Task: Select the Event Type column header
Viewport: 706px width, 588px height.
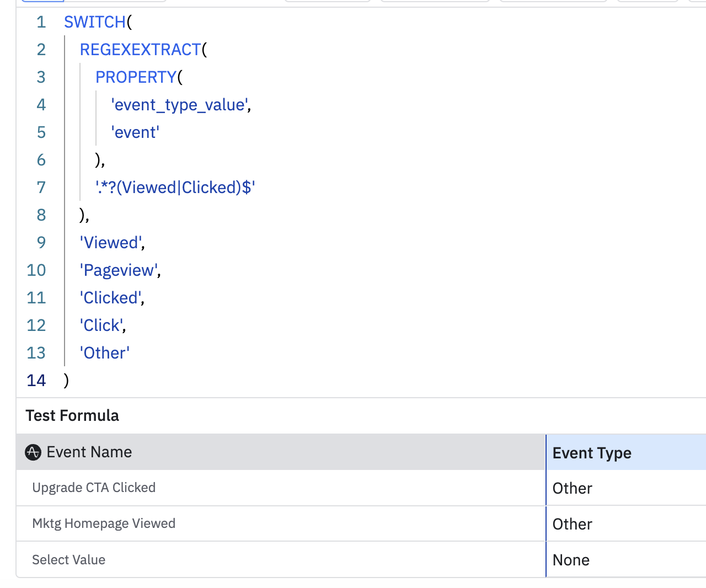Action: point(592,453)
